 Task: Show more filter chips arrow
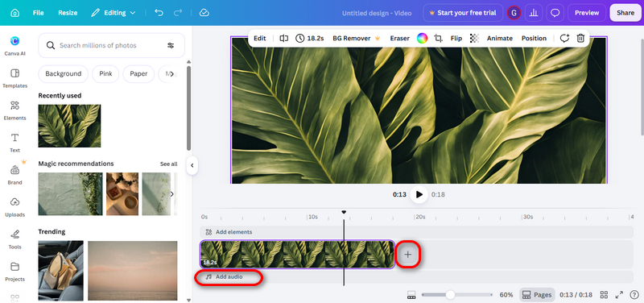[x=172, y=74]
